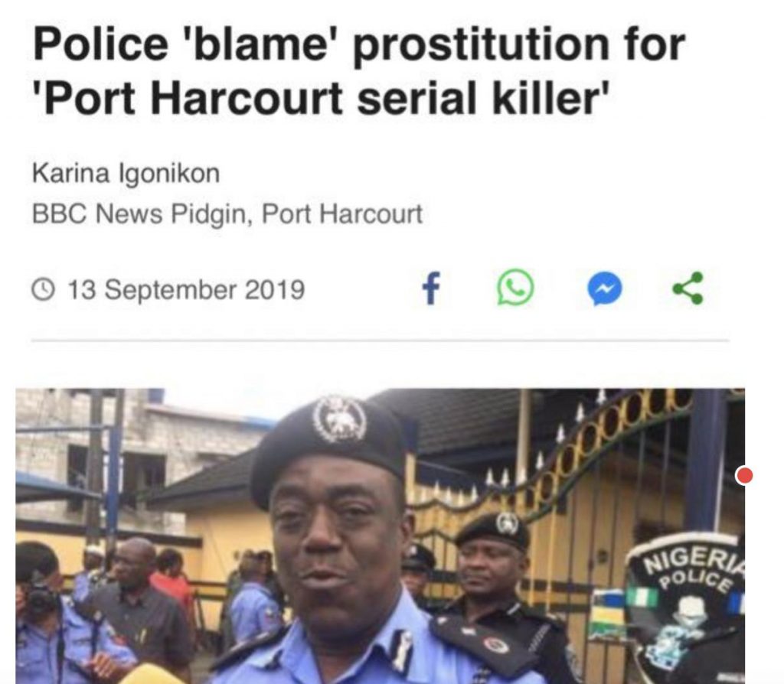
Task: Share the article via WhatsApp icon
Action: pyautogui.click(x=515, y=287)
